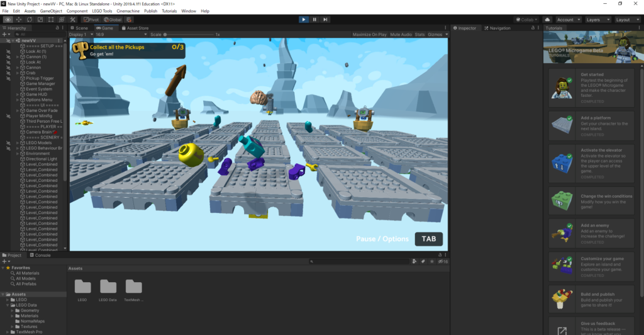Toggle Gizmos in Game view
This screenshot has width=644, height=335.
435,35
